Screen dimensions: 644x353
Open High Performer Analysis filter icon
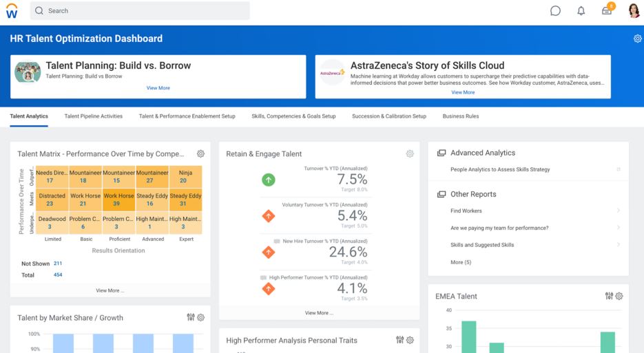[400, 340]
